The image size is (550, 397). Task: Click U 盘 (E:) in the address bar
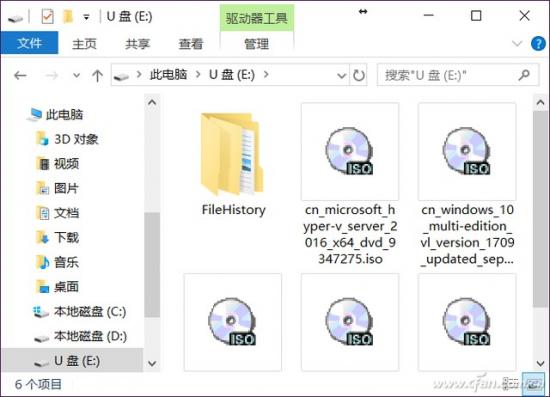point(232,75)
